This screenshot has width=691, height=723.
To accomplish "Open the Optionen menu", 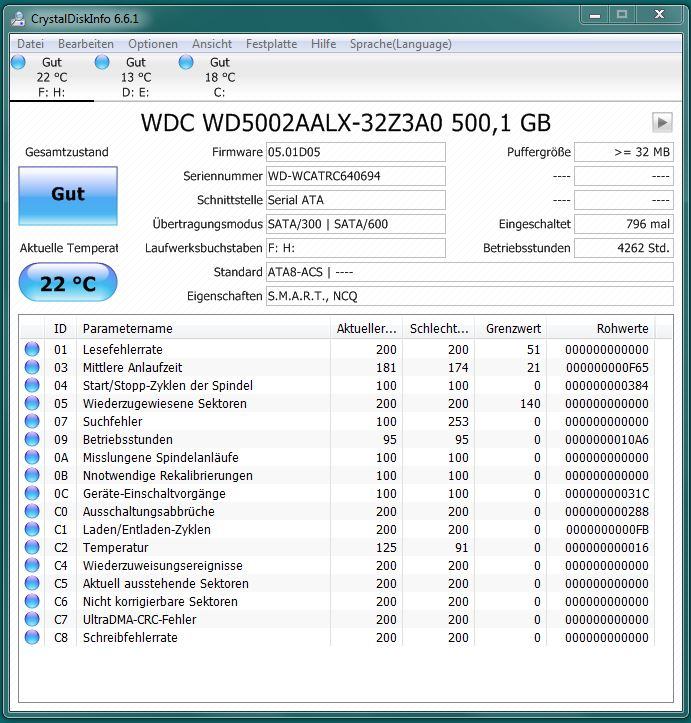I will pyautogui.click(x=153, y=44).
